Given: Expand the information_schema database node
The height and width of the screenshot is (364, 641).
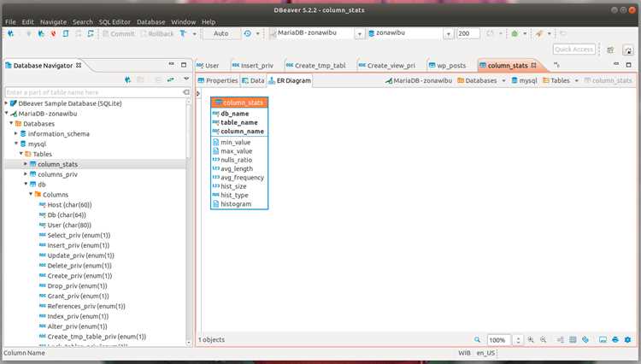Looking at the screenshot, I should coord(16,133).
